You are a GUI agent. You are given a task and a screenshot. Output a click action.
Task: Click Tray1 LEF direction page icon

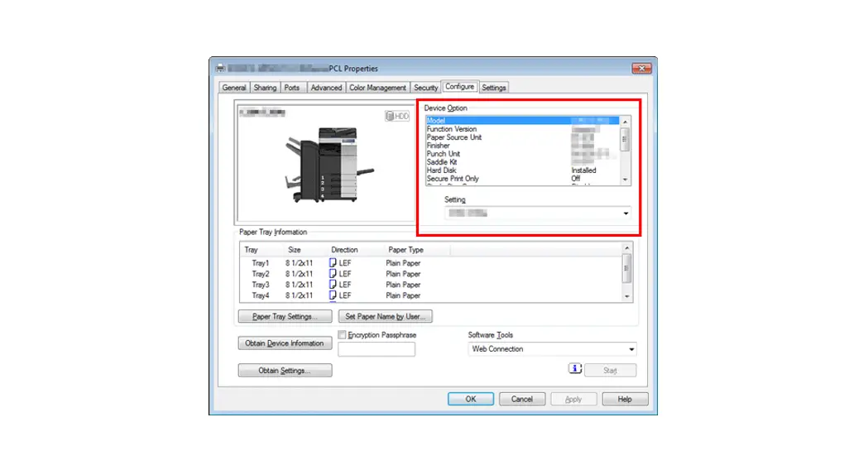[x=333, y=262]
